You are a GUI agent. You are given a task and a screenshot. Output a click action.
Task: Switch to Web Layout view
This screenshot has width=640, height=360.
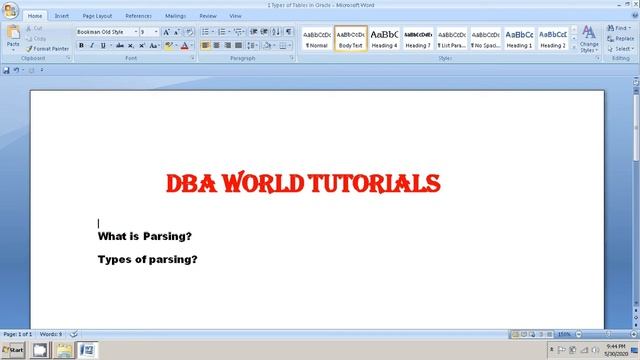point(532,334)
